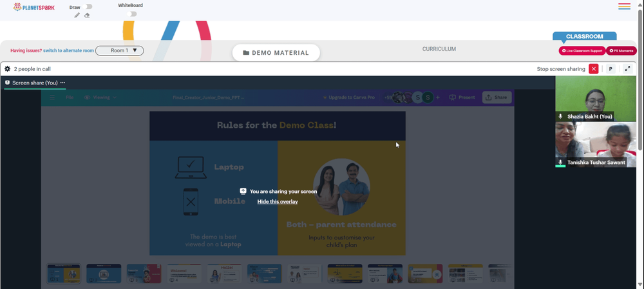Click the folder icon in Demo Material tab
This screenshot has width=644, height=289.
(246, 53)
